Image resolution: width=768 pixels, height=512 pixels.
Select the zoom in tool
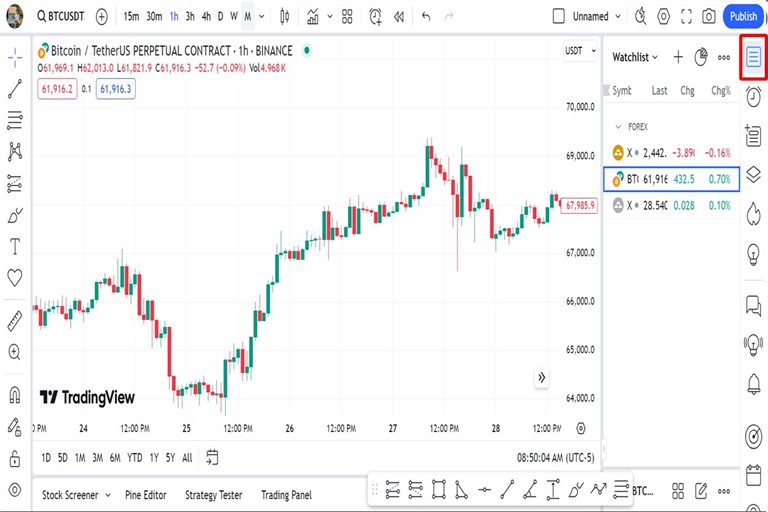pyautogui.click(x=15, y=352)
